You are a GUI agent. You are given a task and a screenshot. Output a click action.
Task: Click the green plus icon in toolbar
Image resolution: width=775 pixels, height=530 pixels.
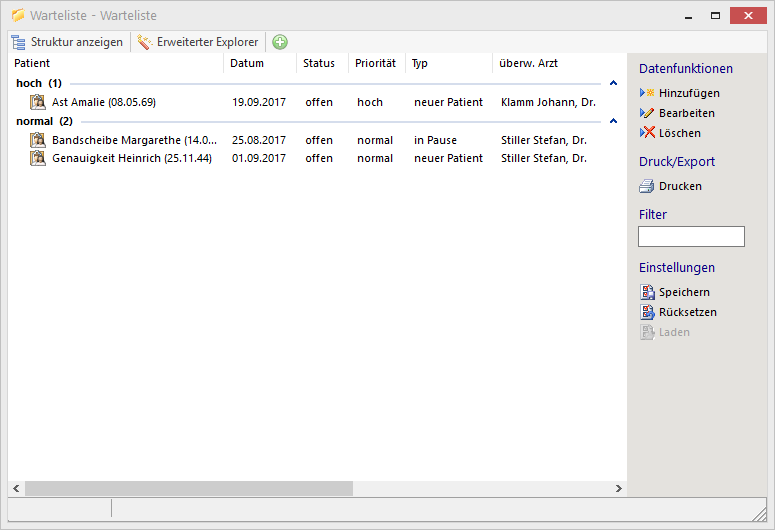(x=280, y=42)
